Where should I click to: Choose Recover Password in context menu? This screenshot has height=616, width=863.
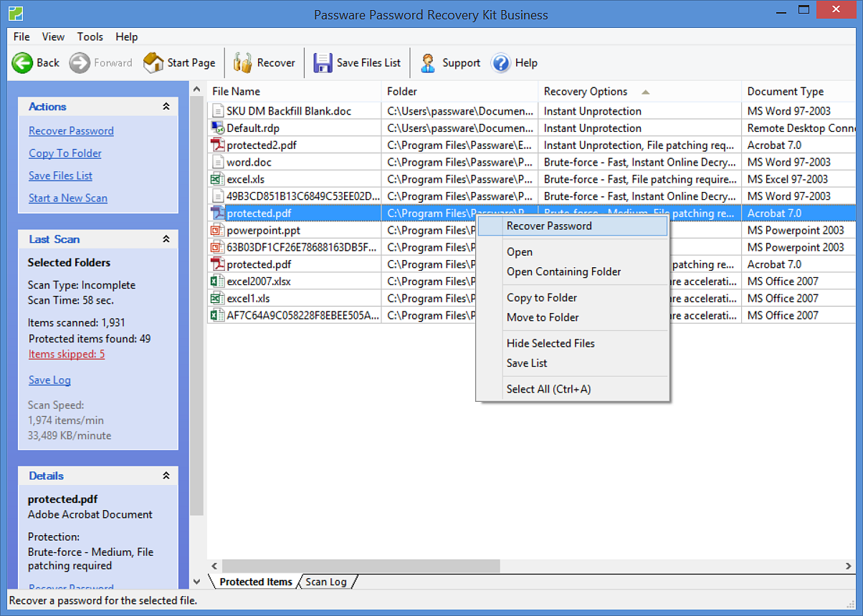tap(573, 226)
